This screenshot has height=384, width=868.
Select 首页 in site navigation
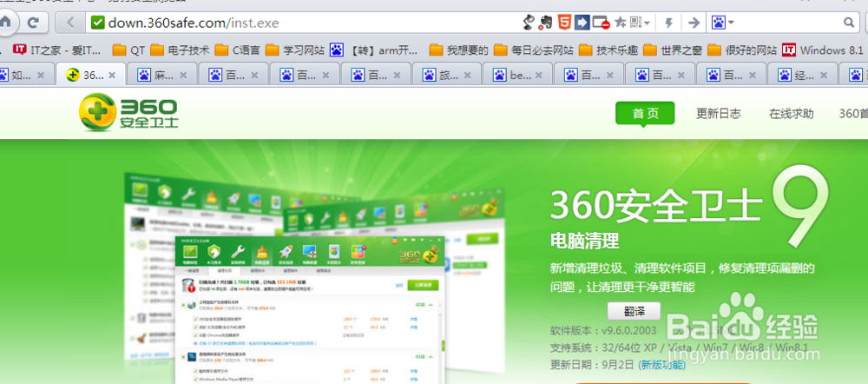click(645, 114)
